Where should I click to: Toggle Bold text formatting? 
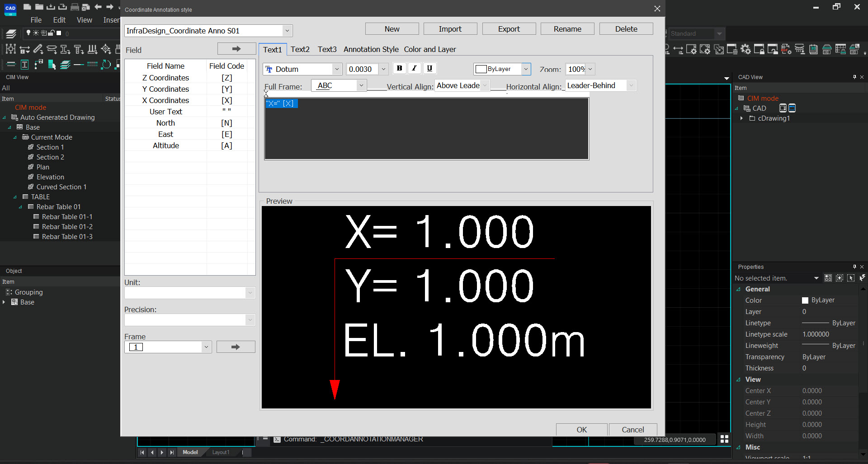[399, 68]
